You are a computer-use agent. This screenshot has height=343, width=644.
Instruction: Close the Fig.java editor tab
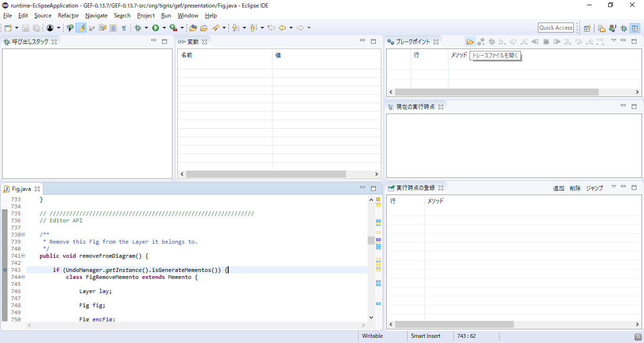37,189
